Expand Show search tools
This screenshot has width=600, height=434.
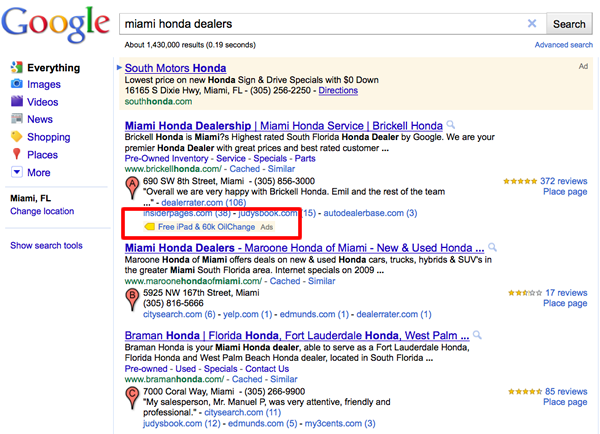point(46,245)
